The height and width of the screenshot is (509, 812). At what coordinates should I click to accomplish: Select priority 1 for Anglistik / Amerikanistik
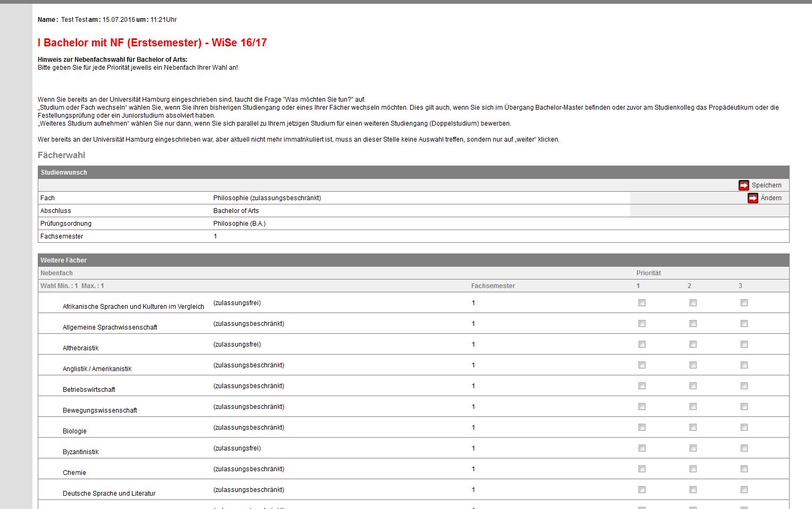coord(642,365)
